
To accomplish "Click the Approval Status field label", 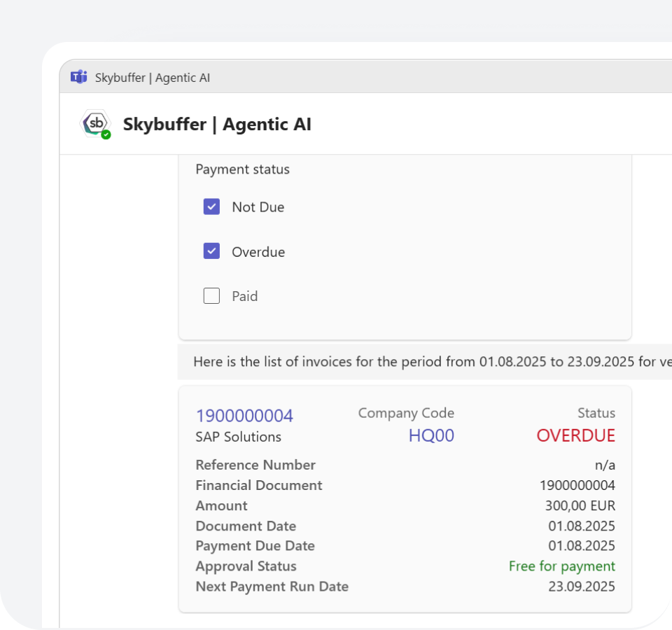I will point(246,566).
